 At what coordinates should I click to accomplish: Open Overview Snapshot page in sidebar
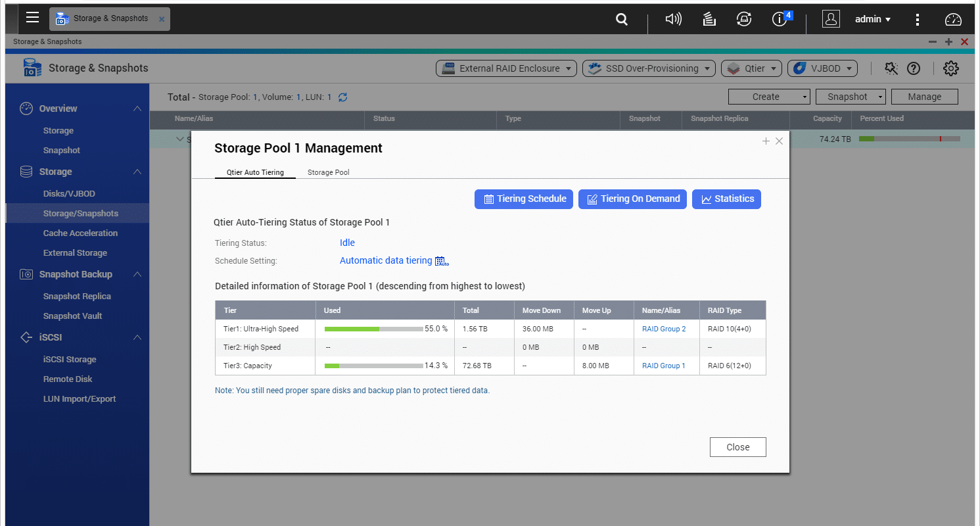62,151
